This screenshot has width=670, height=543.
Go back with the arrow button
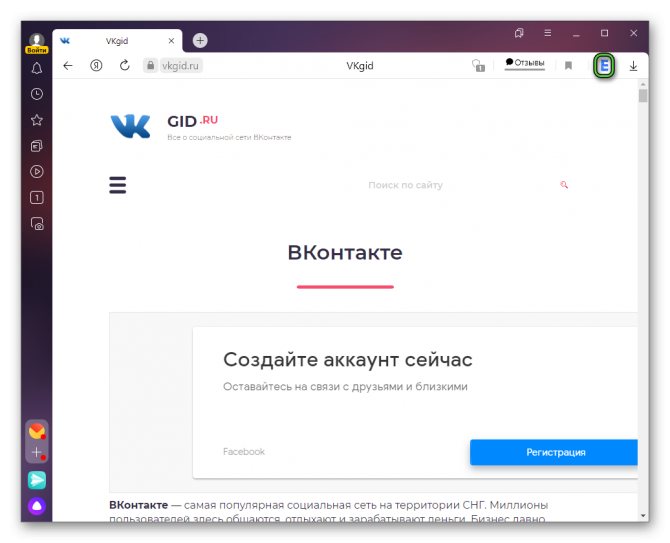68,66
